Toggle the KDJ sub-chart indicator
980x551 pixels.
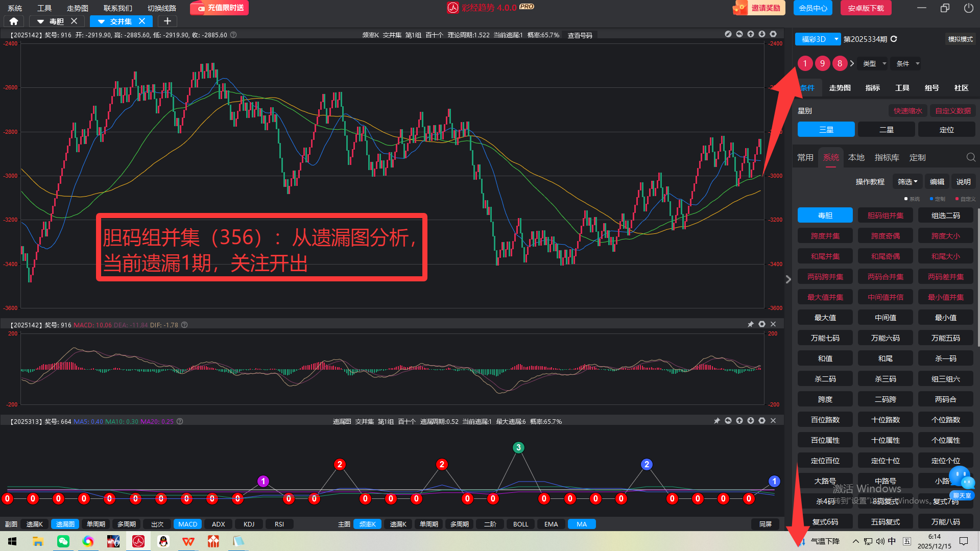click(249, 524)
